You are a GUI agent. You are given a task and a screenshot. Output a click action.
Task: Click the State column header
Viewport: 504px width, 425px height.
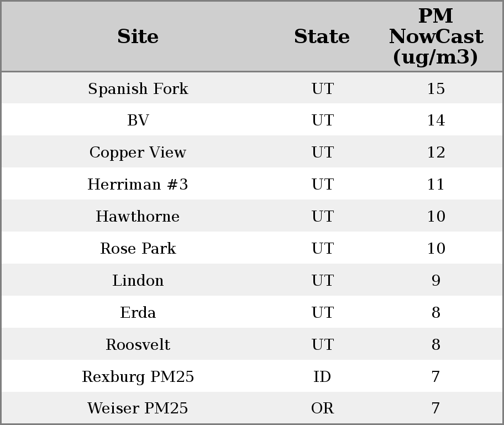click(x=322, y=36)
